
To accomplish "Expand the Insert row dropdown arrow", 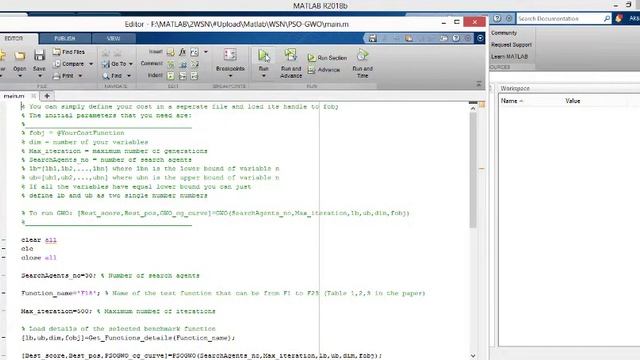I will [x=206, y=52].
